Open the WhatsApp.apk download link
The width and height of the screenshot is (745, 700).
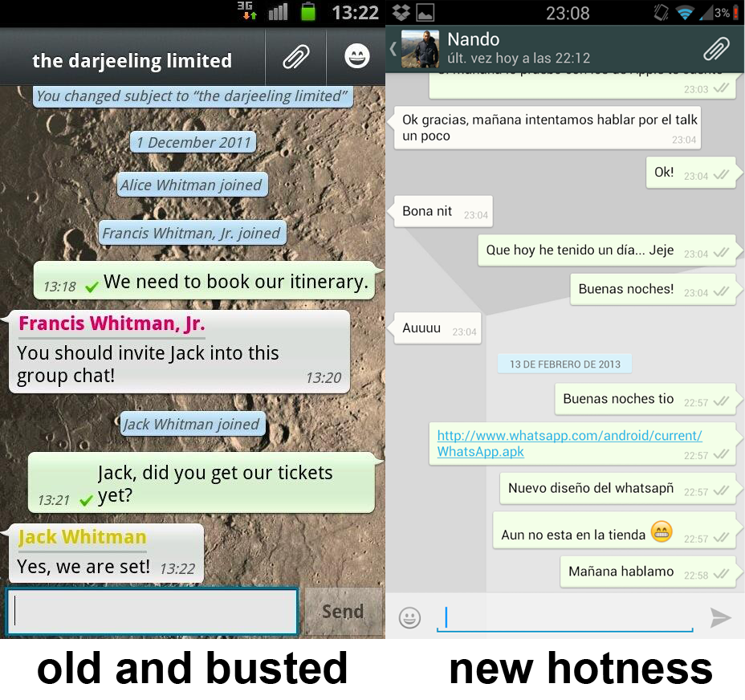click(x=569, y=443)
